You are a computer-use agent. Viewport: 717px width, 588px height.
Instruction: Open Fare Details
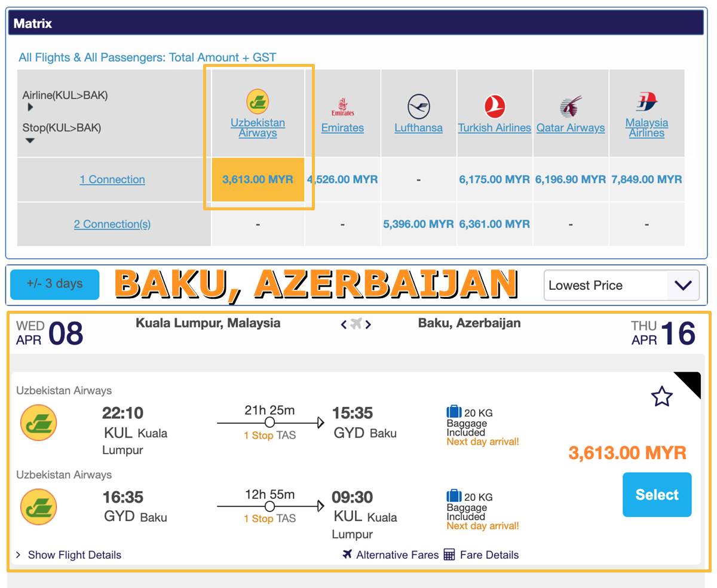pyautogui.click(x=489, y=555)
